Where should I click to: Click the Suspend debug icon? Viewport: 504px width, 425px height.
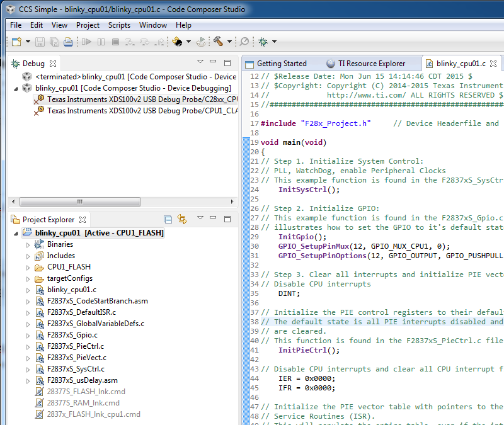[101, 42]
